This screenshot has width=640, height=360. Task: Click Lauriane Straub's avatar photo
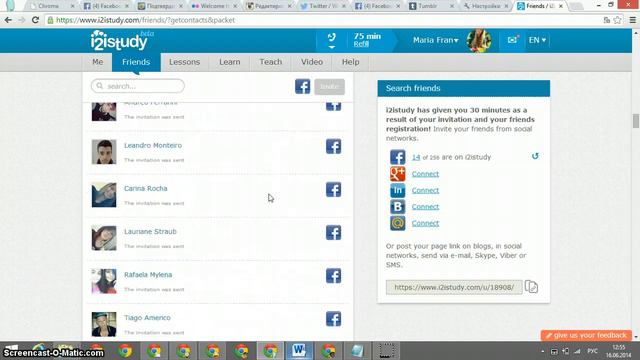(x=104, y=238)
